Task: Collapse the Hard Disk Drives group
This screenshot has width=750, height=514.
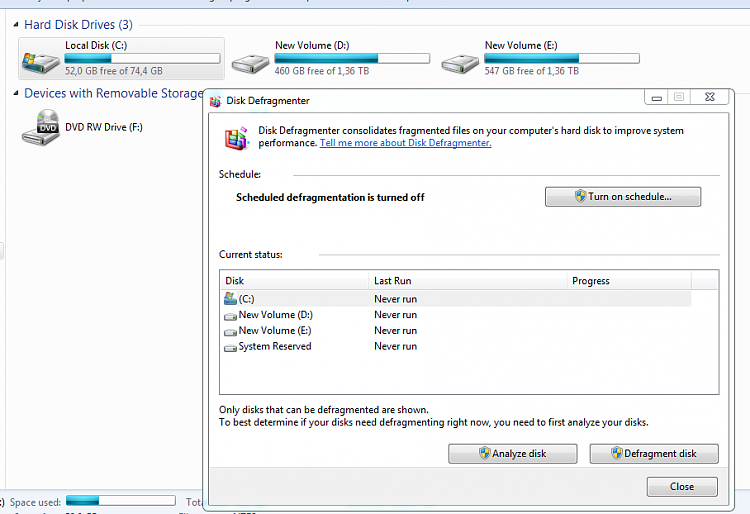Action: (16, 24)
